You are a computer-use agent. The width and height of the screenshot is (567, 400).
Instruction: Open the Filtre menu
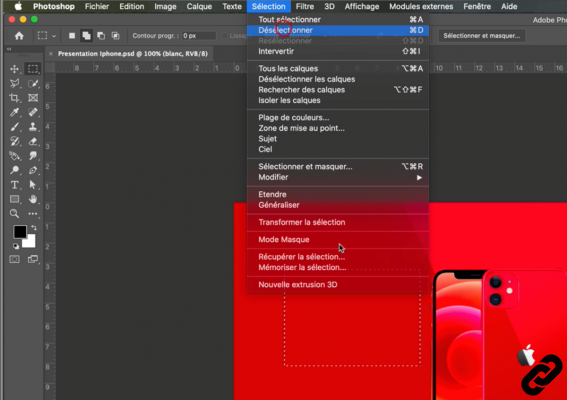304,7
